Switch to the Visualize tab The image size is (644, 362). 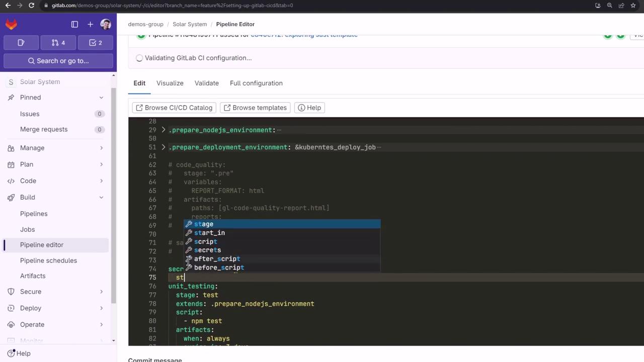tap(170, 83)
